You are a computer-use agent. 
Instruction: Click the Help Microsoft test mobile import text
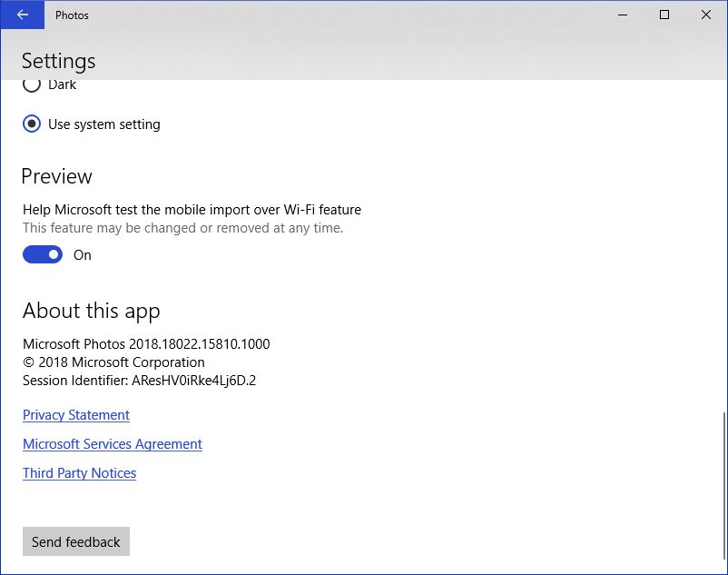click(x=192, y=210)
